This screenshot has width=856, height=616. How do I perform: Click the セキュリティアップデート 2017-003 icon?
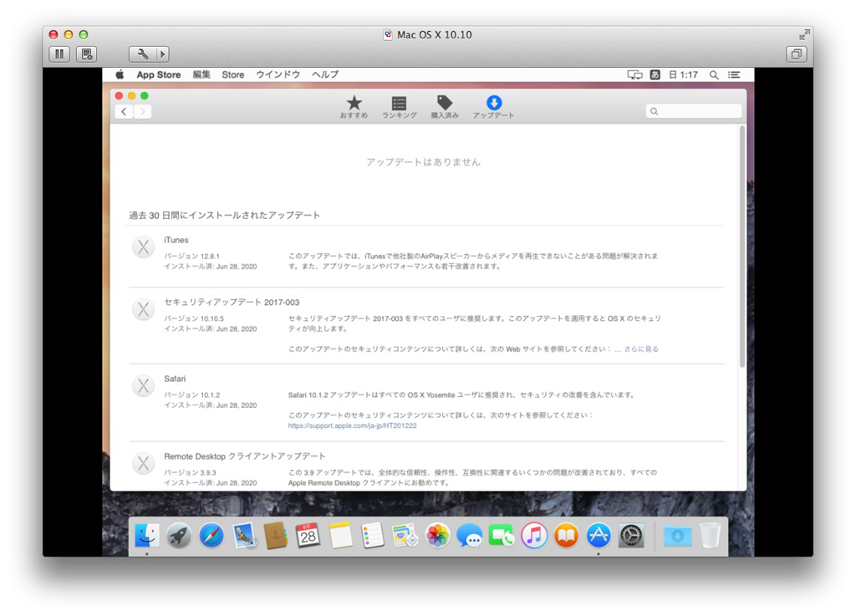[143, 309]
